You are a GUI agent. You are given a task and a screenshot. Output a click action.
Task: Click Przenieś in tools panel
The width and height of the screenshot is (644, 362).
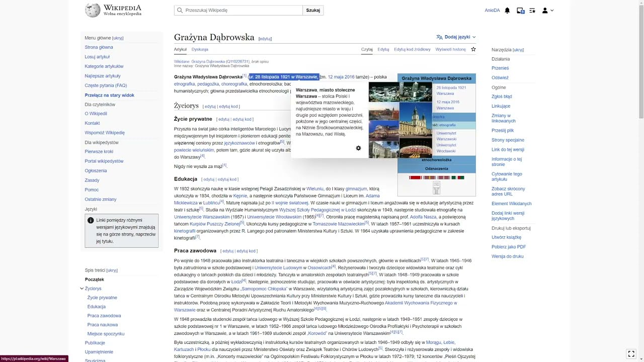(x=500, y=68)
